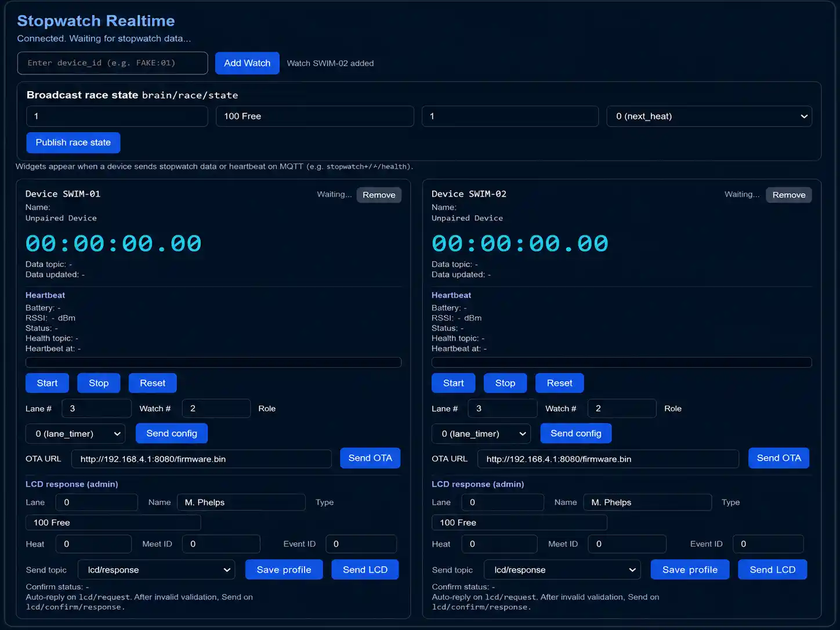Reset the SWIM-02 stopwatch

pos(560,383)
